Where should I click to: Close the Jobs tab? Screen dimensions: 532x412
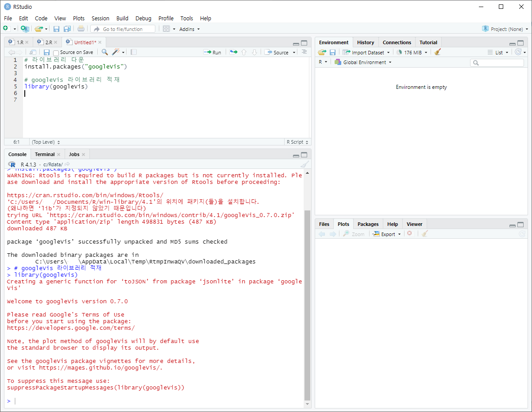83,154
